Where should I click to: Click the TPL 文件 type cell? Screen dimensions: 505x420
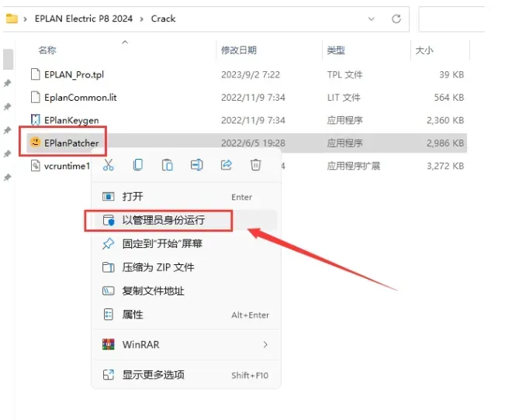[344, 74]
